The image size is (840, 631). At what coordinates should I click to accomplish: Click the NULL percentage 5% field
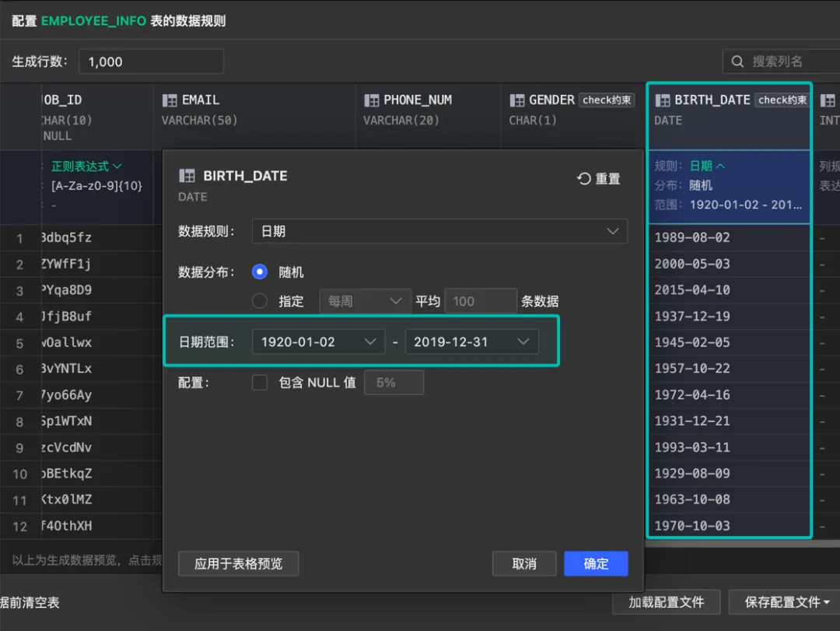pyautogui.click(x=394, y=383)
